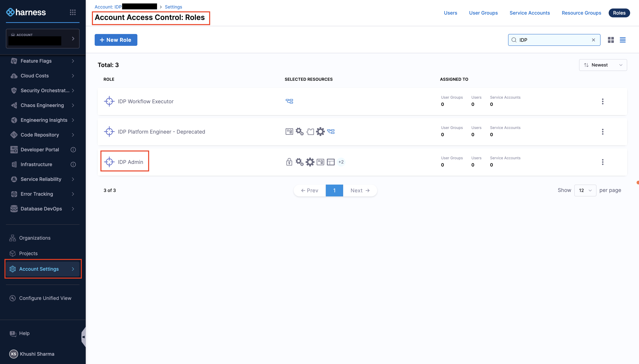This screenshot has width=639, height=364.
Task: Open options menu for IDP Workflow Executor
Action: [x=603, y=101]
